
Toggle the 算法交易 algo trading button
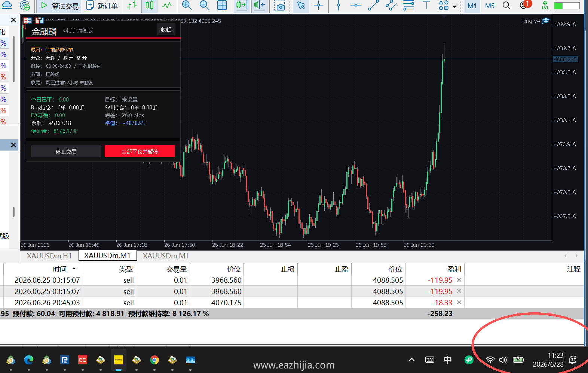(x=59, y=6)
